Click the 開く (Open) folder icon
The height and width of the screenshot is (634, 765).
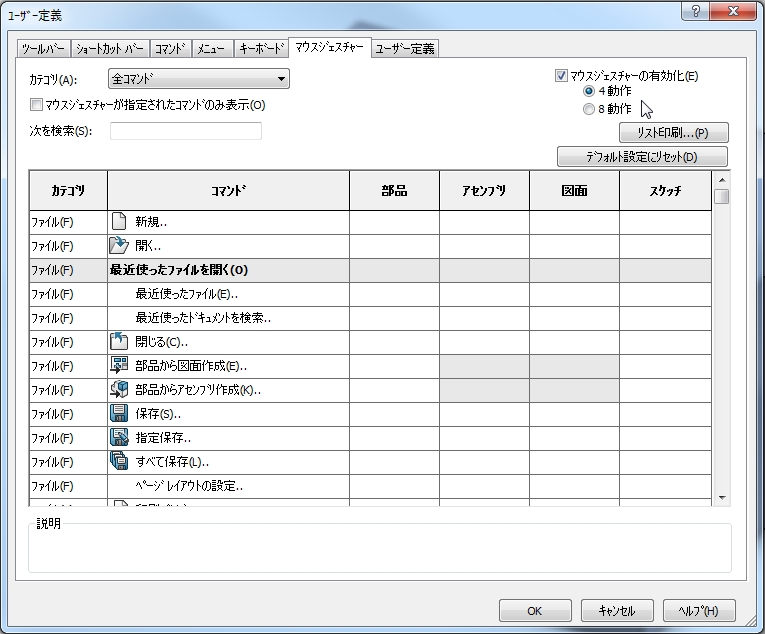pos(120,246)
